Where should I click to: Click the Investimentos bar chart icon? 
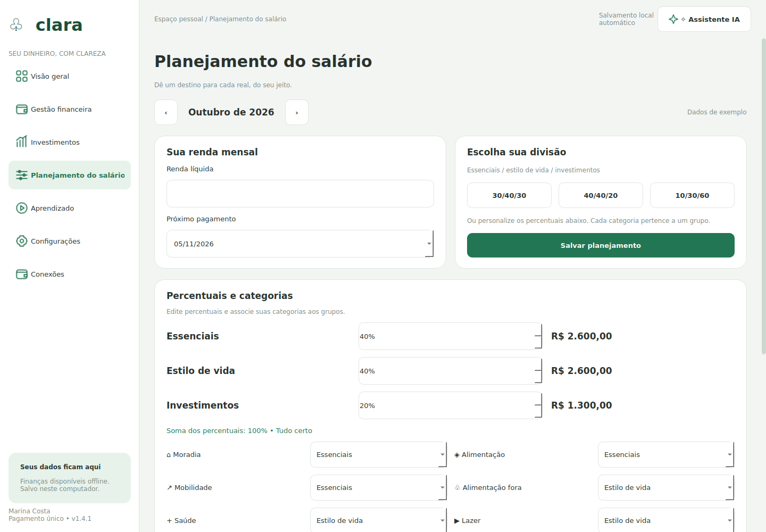click(22, 142)
